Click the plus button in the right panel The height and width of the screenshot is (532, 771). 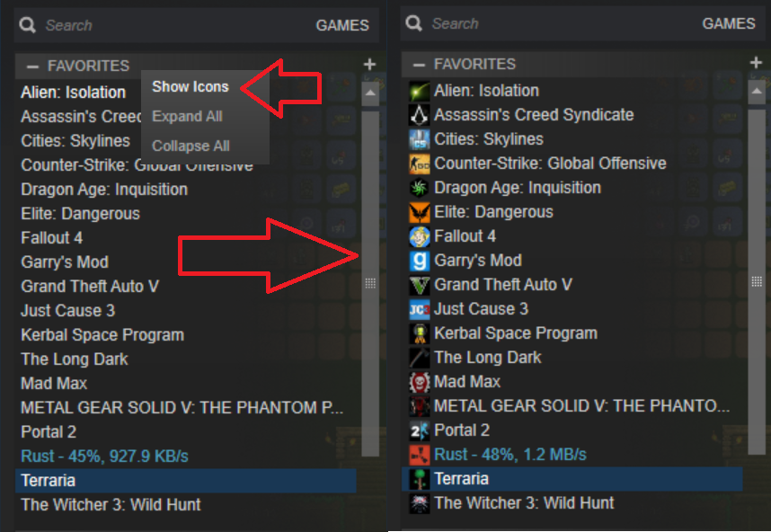(x=756, y=64)
